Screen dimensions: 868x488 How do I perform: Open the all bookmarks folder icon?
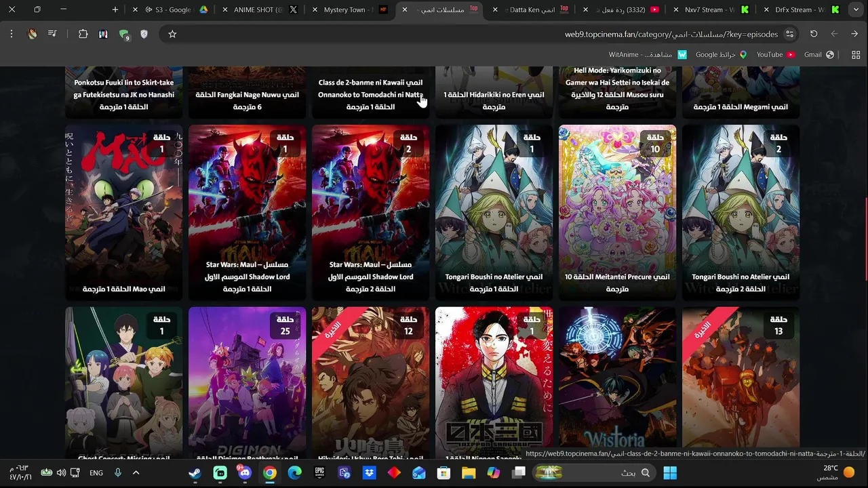click(x=856, y=54)
